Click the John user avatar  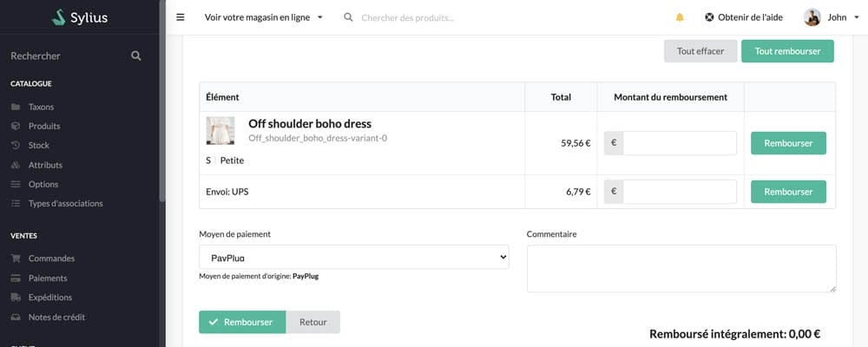812,17
